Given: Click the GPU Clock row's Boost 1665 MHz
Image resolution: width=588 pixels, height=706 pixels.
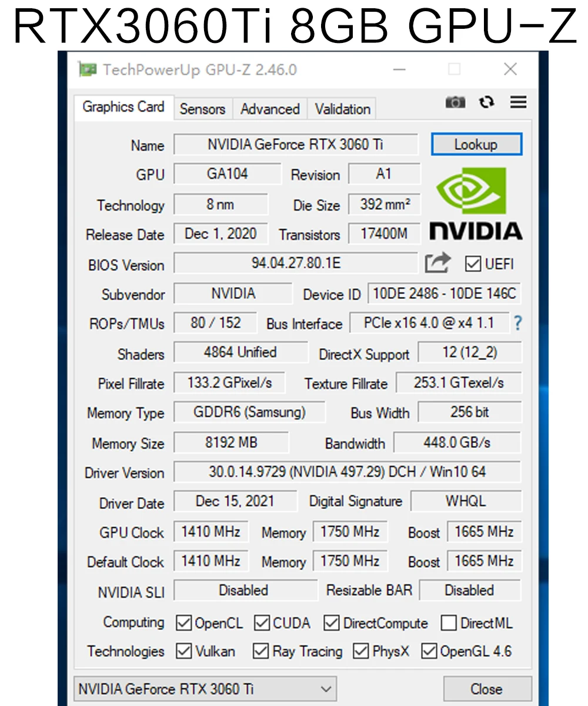Looking at the screenshot, I should pyautogui.click(x=485, y=532).
